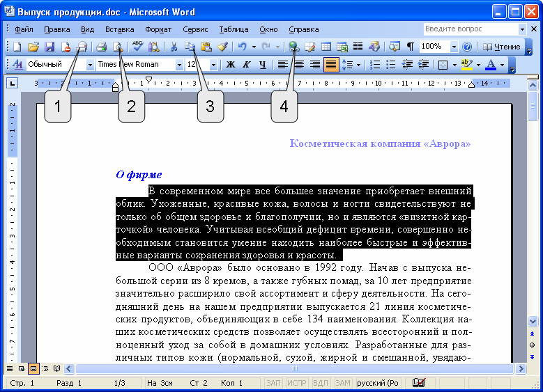Start a numbered list
This screenshot has width=543, height=392.
click(375, 64)
